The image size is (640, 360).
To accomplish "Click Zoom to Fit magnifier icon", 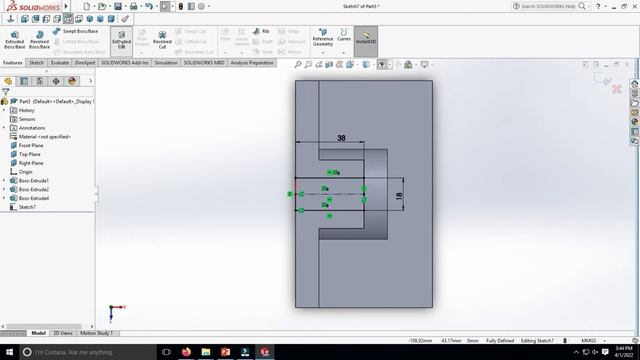I will pos(298,64).
